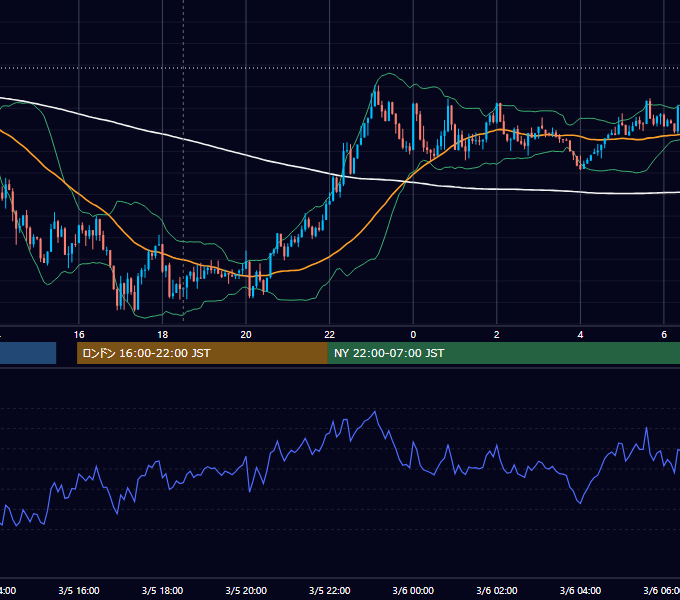Click the 16 hour label on price chart
This screenshot has height=600, width=680.
[x=79, y=335]
